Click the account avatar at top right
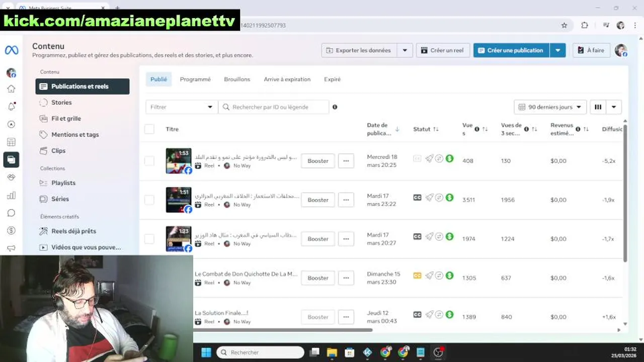 621,50
